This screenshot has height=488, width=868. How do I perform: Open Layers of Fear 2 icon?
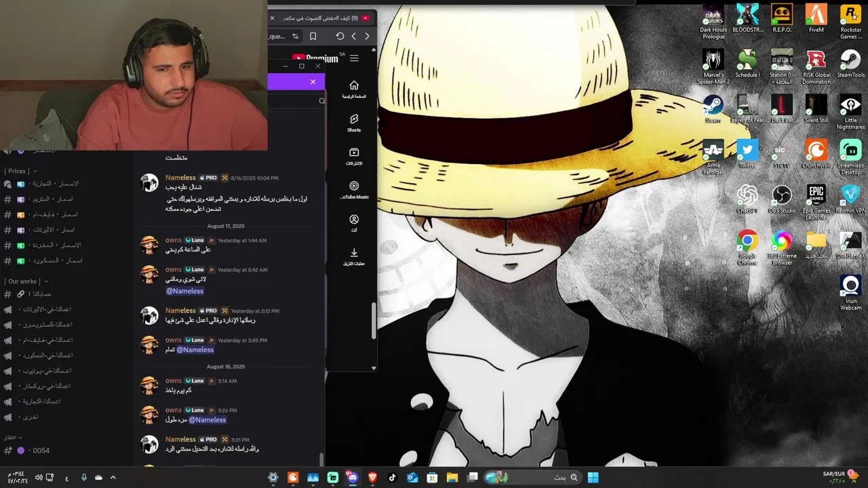click(x=747, y=112)
